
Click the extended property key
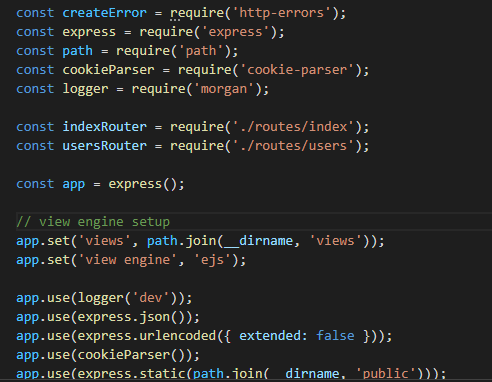point(270,336)
